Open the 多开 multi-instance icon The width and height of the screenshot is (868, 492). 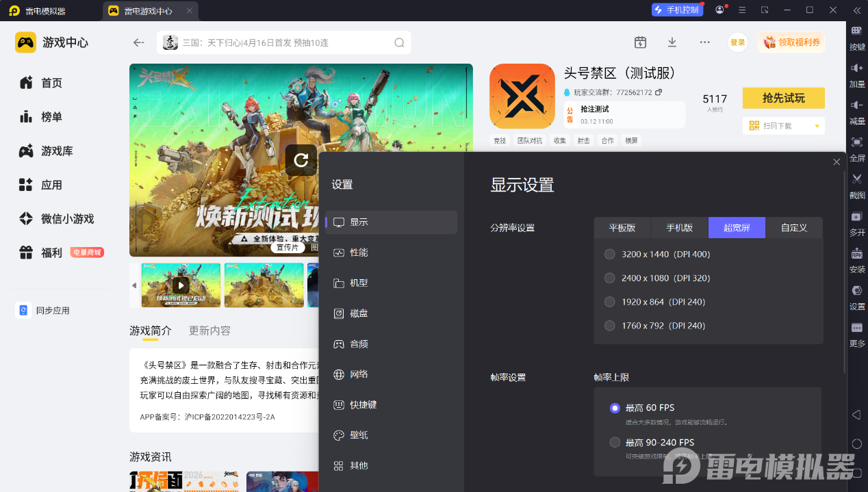click(857, 216)
